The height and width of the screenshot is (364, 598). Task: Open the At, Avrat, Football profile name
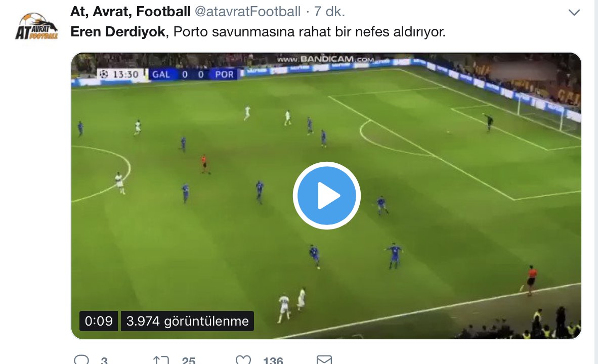pos(131,12)
